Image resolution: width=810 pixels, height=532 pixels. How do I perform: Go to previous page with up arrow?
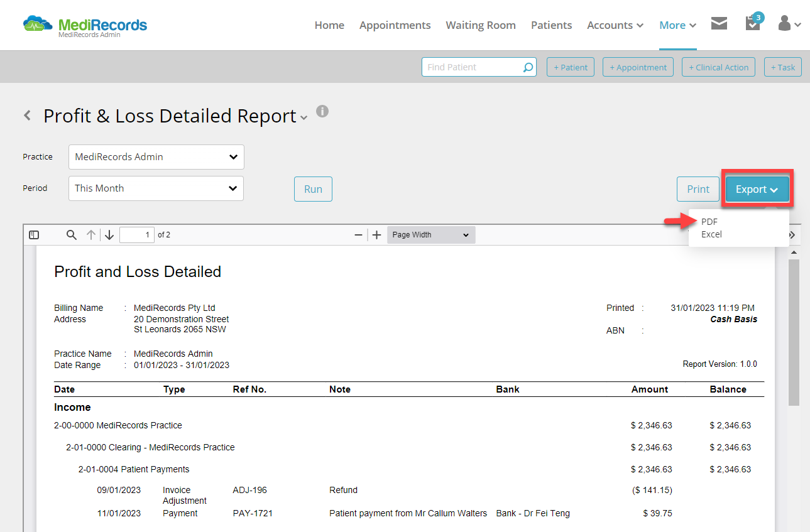[x=91, y=235]
